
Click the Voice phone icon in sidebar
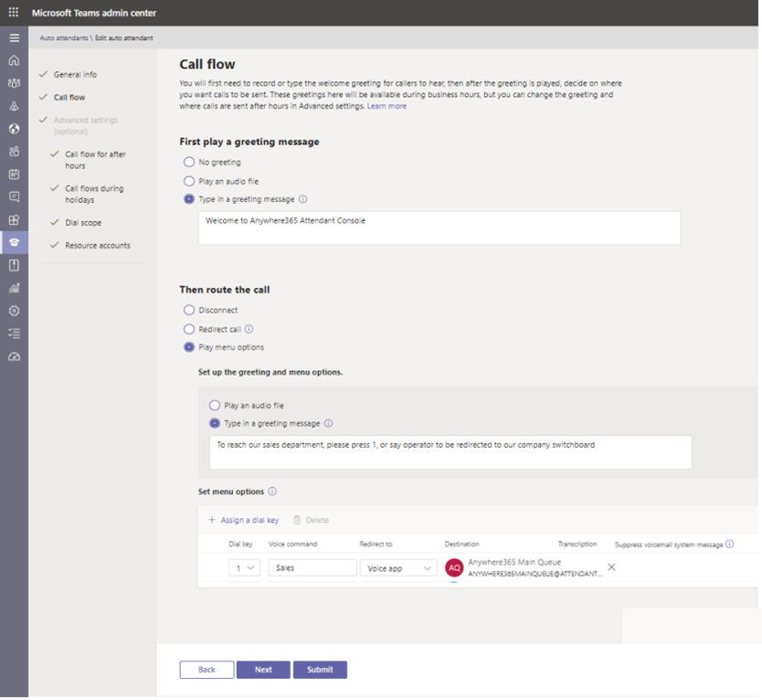click(x=14, y=242)
